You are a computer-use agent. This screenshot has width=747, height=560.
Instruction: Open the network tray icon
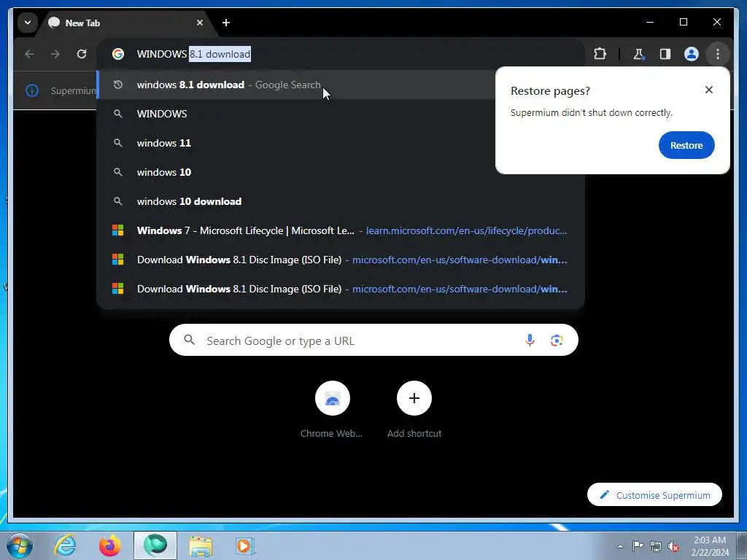click(656, 546)
